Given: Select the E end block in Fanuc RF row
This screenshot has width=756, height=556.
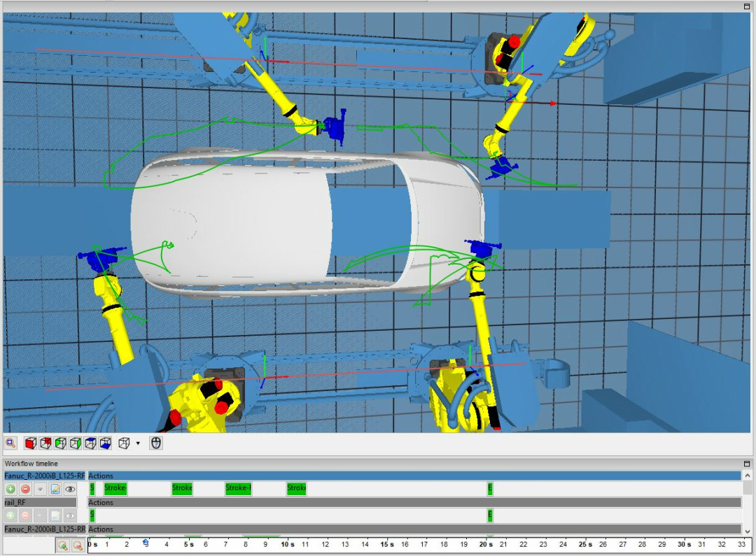Looking at the screenshot, I should (490, 488).
